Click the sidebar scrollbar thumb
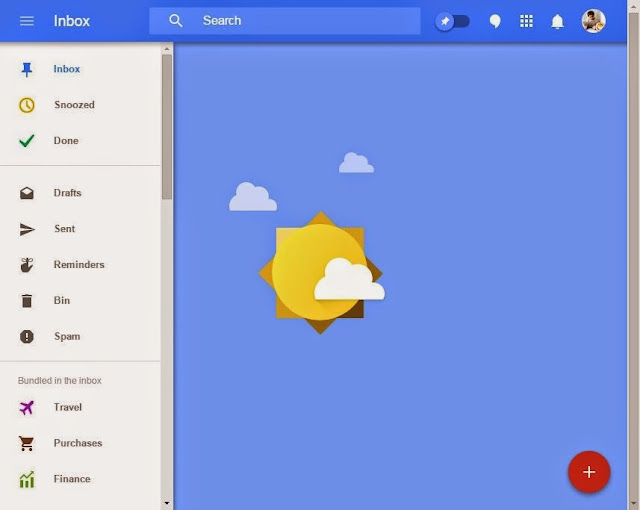 point(167,127)
